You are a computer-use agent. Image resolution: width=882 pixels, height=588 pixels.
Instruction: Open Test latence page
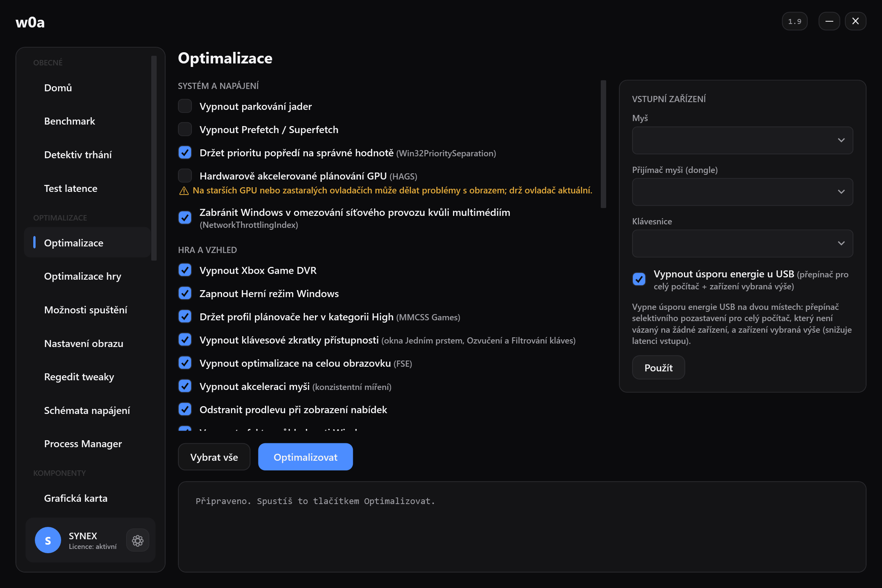(87, 188)
